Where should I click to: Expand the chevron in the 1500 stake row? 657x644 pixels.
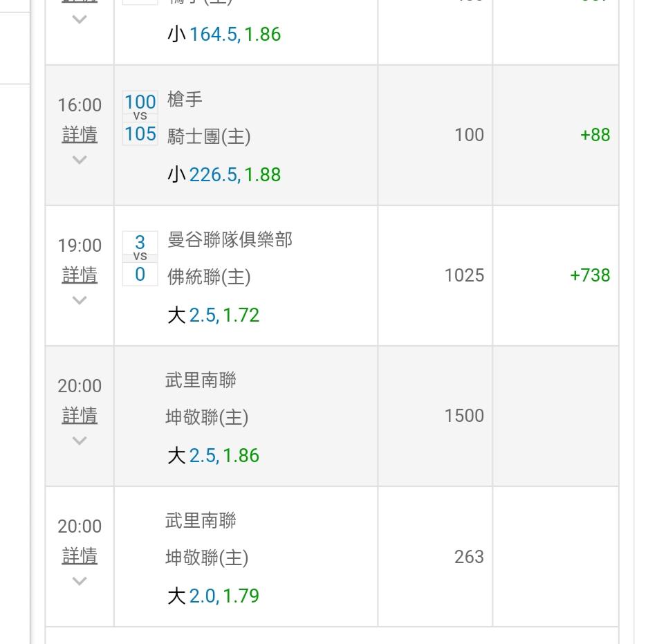tap(80, 441)
